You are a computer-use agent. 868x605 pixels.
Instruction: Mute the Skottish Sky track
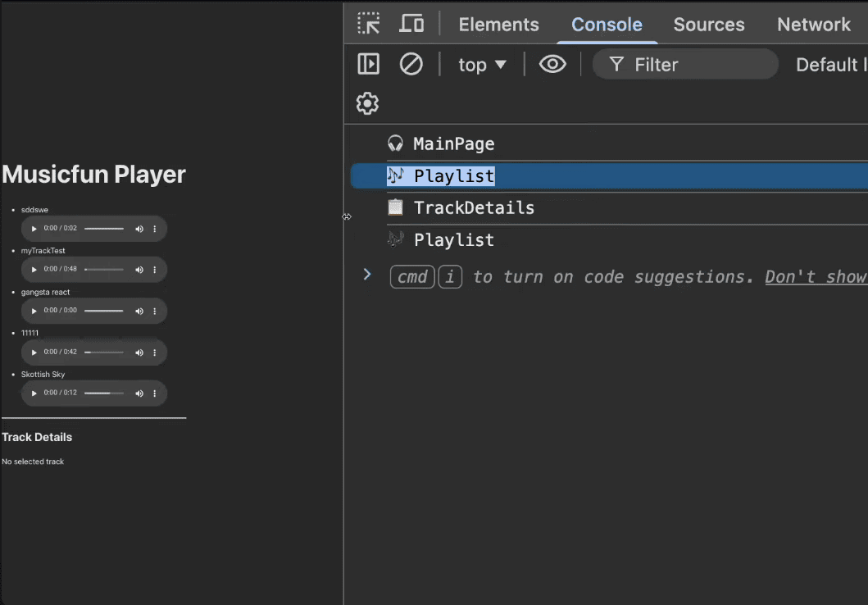coord(139,393)
